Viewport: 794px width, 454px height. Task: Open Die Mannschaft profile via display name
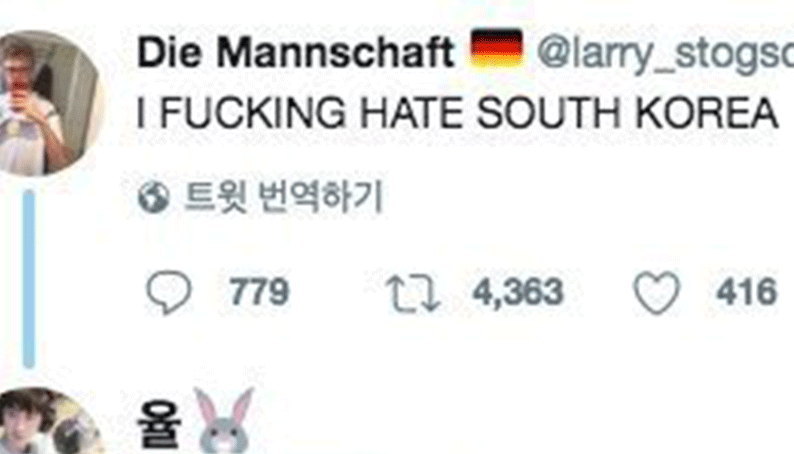coord(295,52)
